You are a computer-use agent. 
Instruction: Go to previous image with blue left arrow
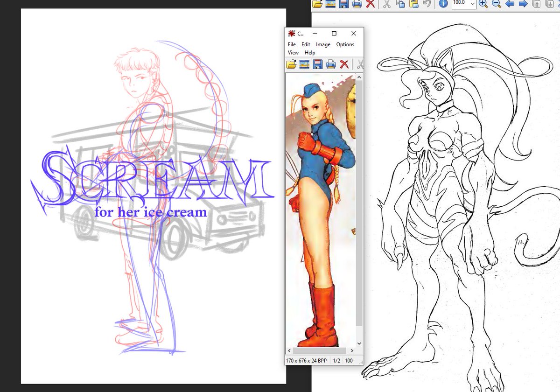pos(510,3)
